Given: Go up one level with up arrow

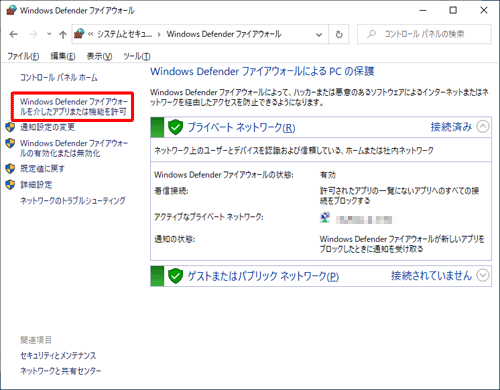Looking at the screenshot, I should pyautogui.click(x=63, y=34).
